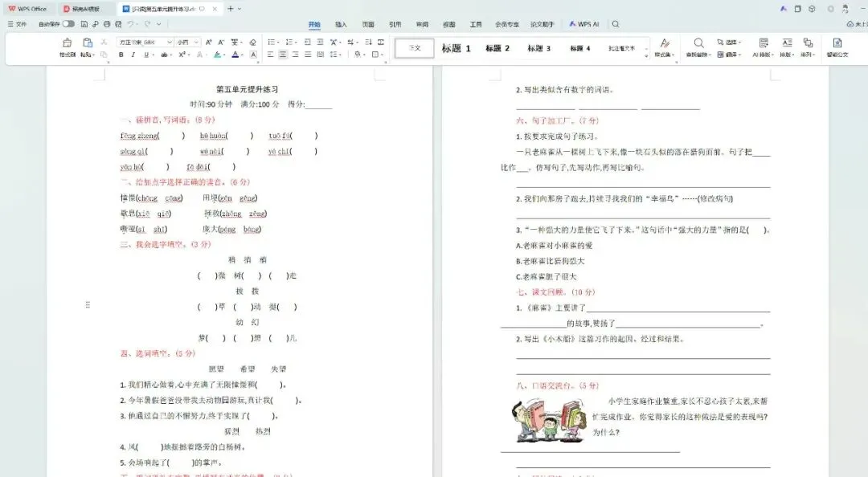Apply the 标题 3 heading style
The image size is (868, 477).
click(538, 48)
